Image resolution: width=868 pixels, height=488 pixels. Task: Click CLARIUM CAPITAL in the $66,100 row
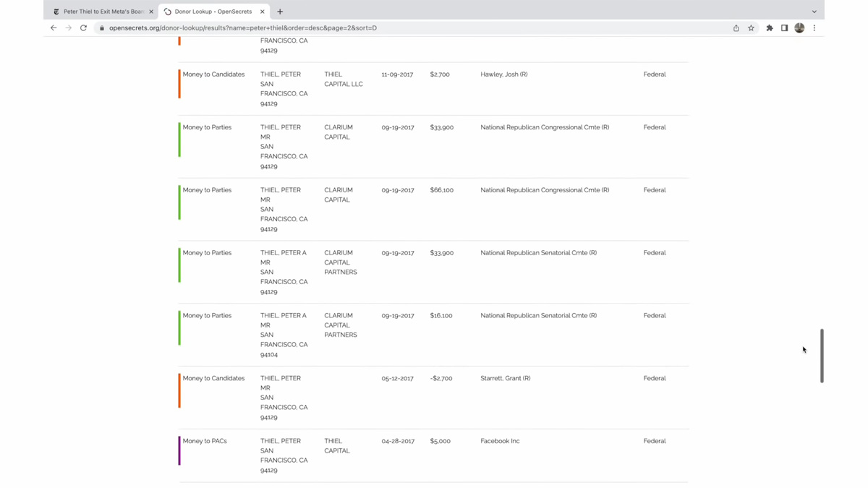339,195
